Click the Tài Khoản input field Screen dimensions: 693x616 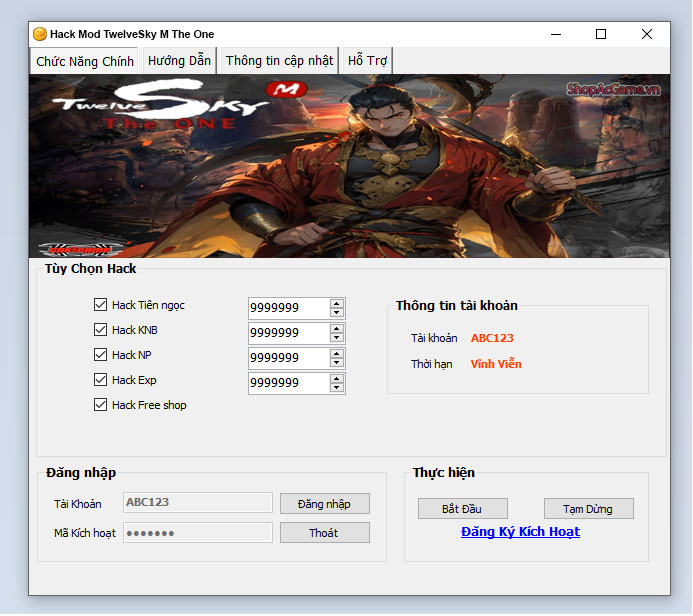pyautogui.click(x=198, y=503)
